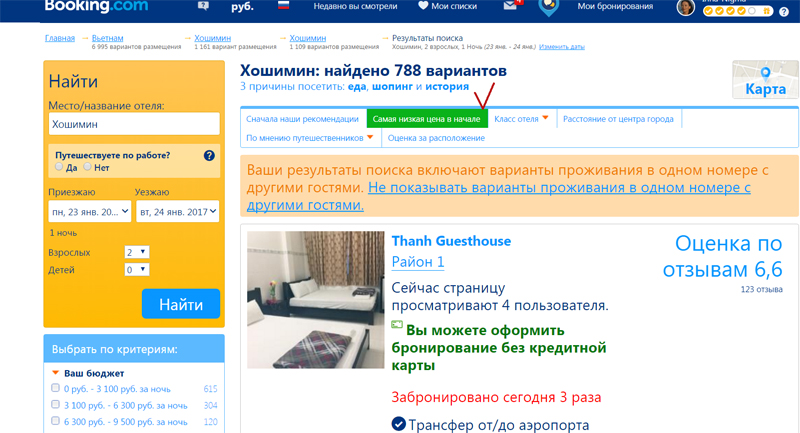Sort by Расстояние от центра города
The image size is (800, 433).
[x=618, y=119]
